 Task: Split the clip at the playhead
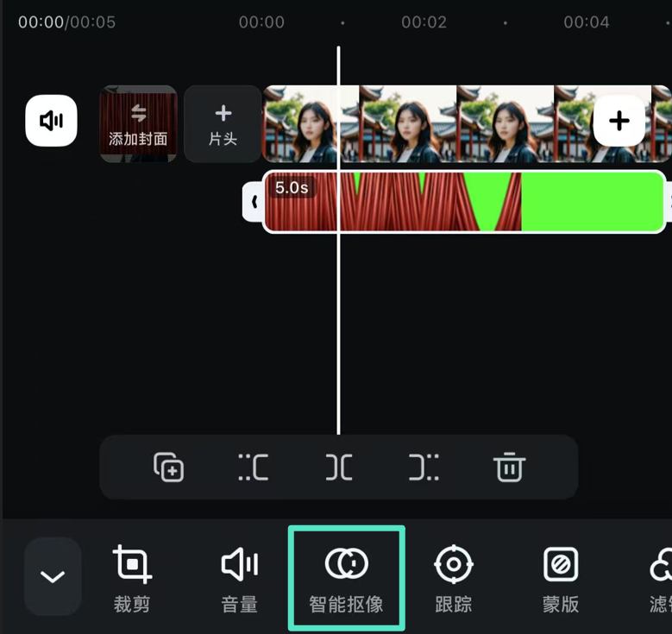pos(339,467)
